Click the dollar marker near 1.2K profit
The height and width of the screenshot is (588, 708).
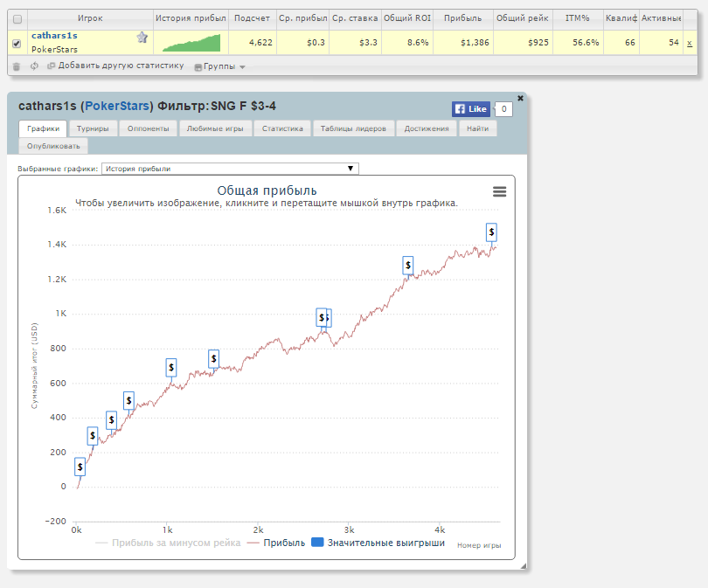click(408, 266)
